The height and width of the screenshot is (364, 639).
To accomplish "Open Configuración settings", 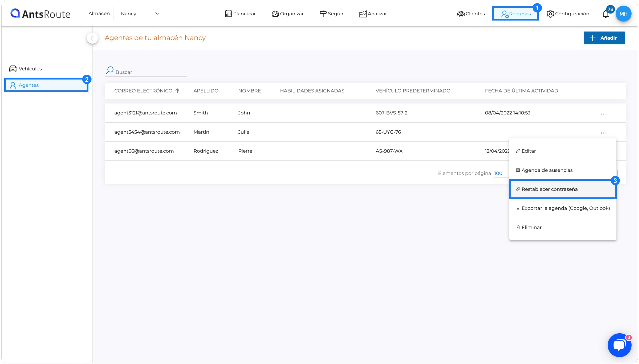I will pyautogui.click(x=568, y=14).
